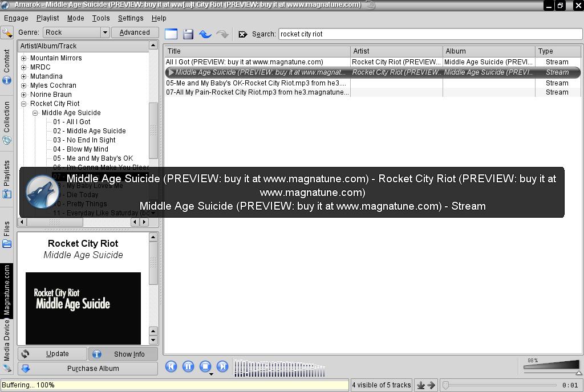Click the wrench configure icon in sidebar

pyautogui.click(x=7, y=33)
